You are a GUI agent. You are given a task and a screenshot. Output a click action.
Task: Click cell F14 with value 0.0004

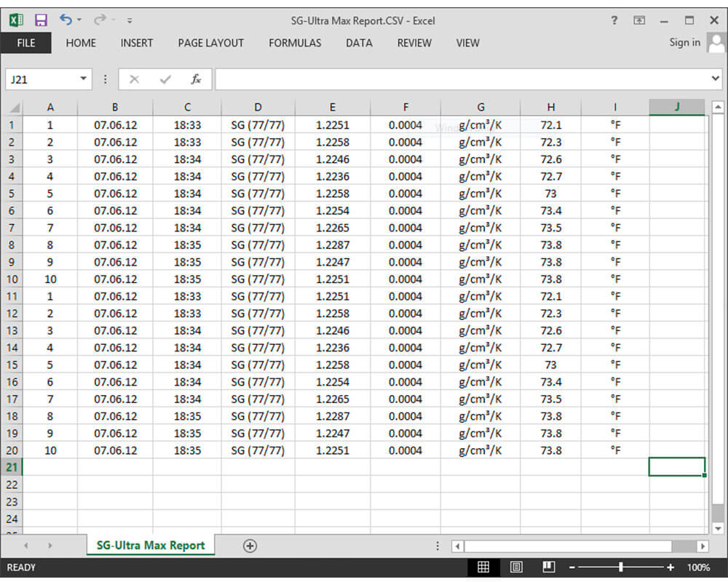(405, 348)
